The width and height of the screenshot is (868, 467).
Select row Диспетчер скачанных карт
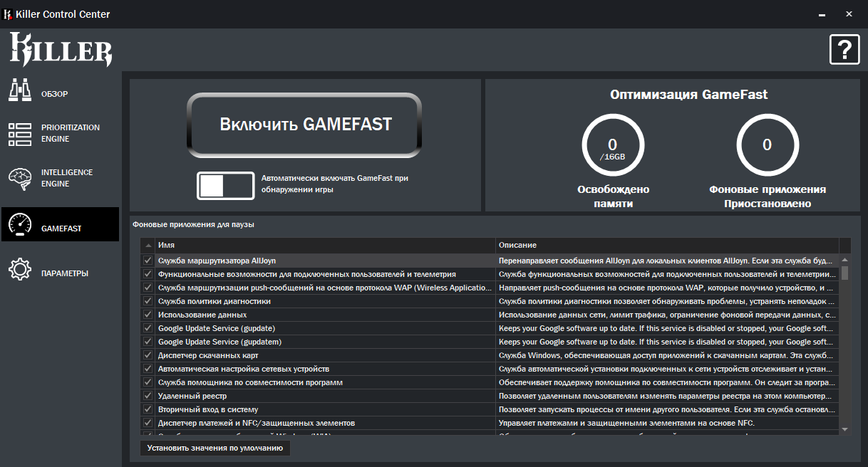pos(490,355)
